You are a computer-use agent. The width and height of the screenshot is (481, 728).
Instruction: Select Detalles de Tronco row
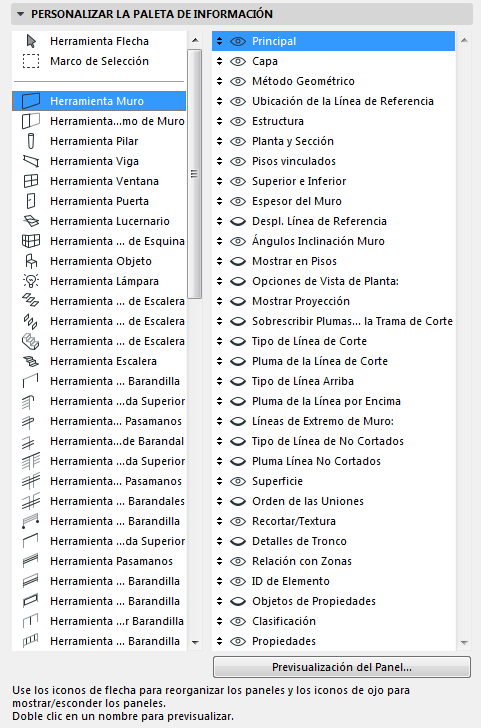(x=333, y=541)
